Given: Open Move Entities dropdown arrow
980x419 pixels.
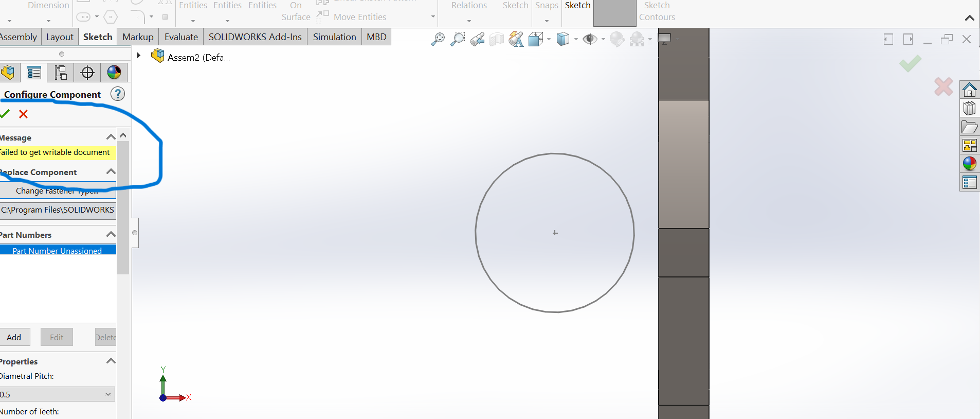Looking at the screenshot, I should click(x=433, y=17).
